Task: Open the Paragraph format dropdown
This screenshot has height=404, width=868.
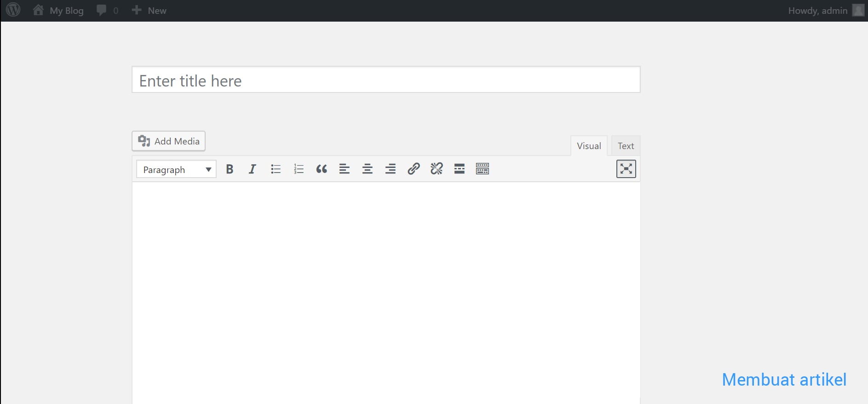Action: coord(176,169)
